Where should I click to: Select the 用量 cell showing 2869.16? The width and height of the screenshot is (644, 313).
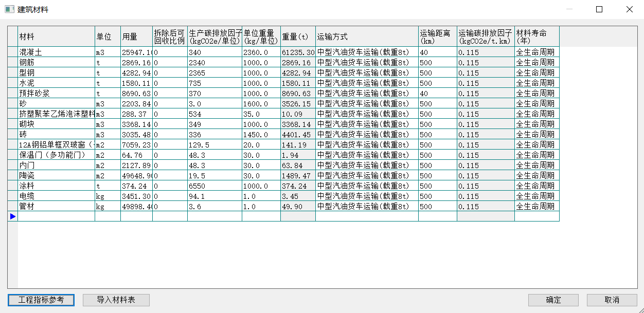[x=136, y=63]
